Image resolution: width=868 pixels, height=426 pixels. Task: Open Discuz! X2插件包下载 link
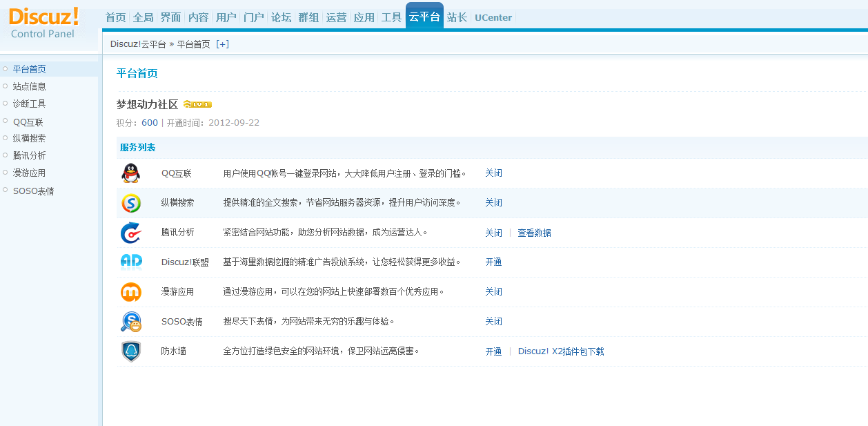[561, 351]
